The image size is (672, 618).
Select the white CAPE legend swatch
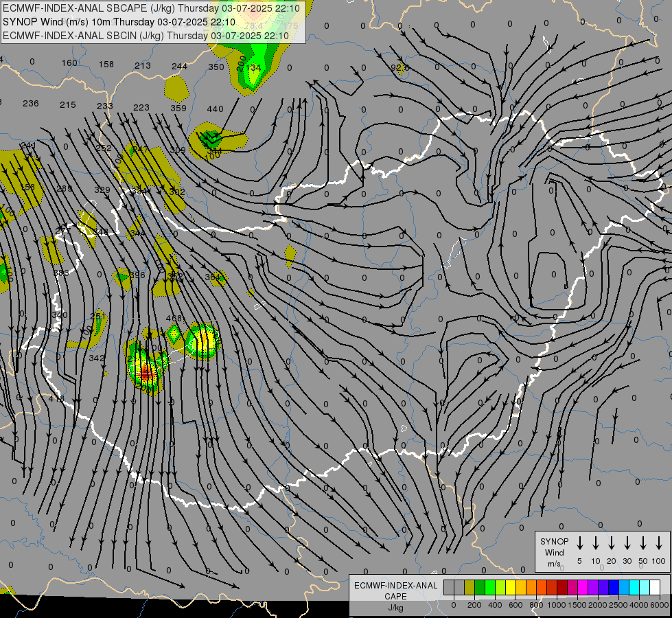click(x=654, y=587)
